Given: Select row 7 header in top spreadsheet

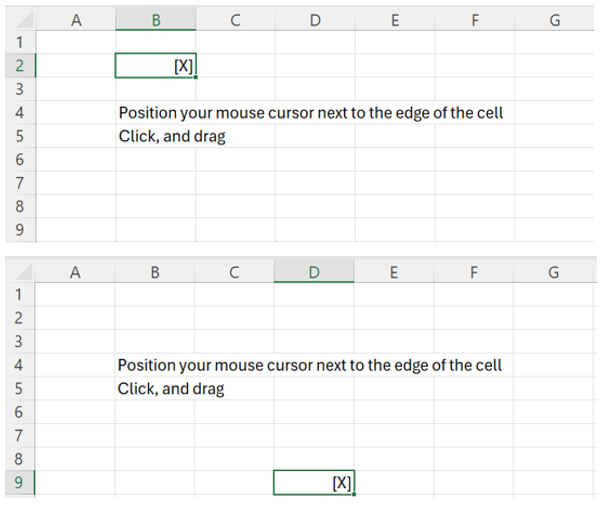Looking at the screenshot, I should pyautogui.click(x=20, y=183).
